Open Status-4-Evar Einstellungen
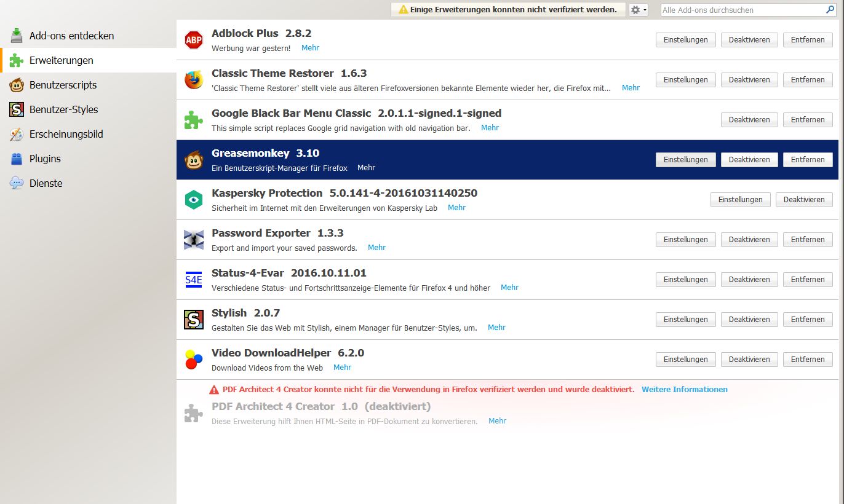This screenshot has height=504, width=844. click(x=686, y=280)
